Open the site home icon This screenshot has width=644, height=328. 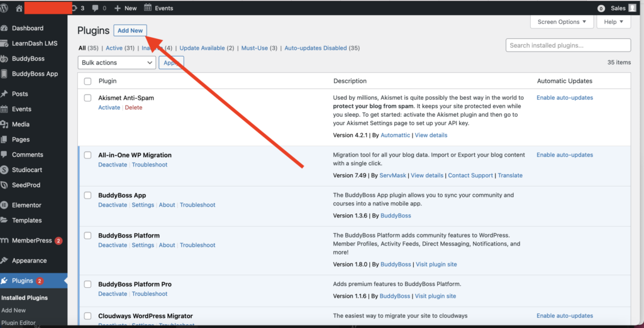(x=19, y=8)
